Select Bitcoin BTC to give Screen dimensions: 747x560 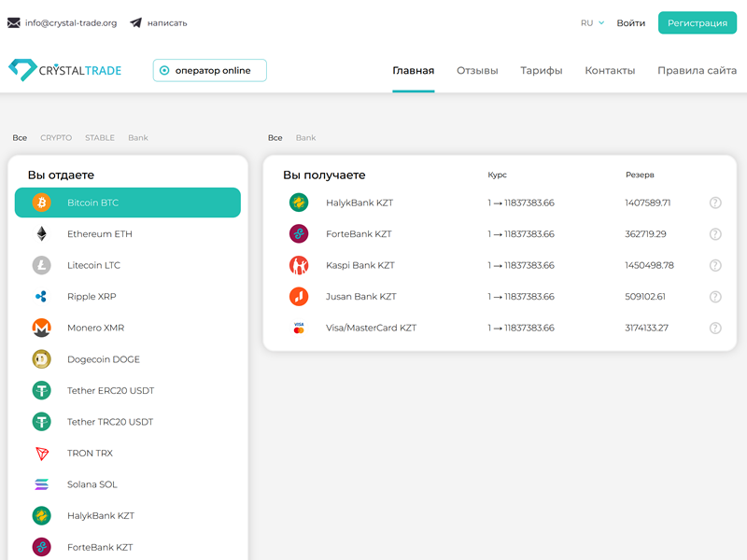(128, 203)
